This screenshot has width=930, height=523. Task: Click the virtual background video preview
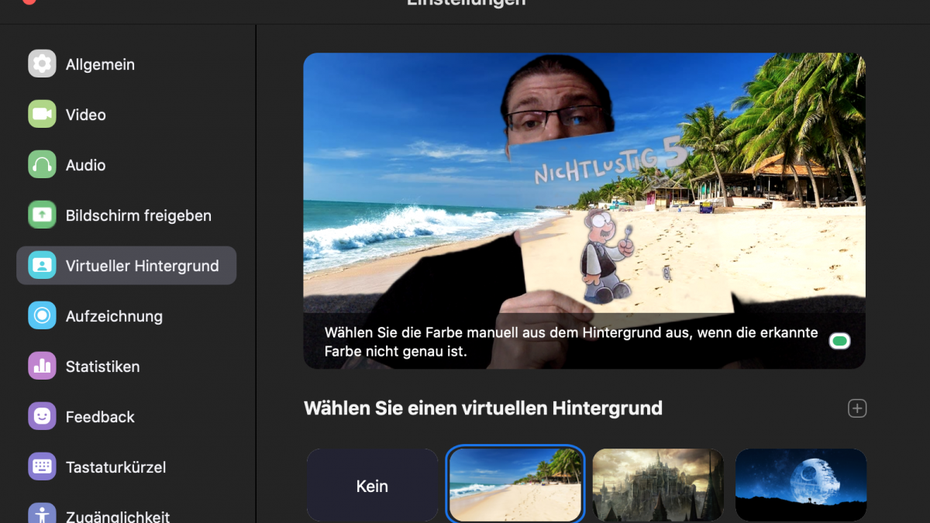(584, 211)
